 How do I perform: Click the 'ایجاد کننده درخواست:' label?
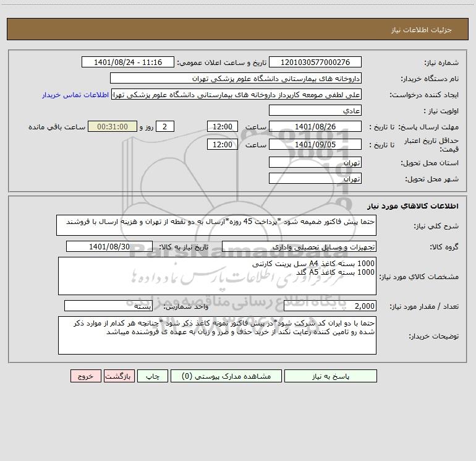point(424,95)
